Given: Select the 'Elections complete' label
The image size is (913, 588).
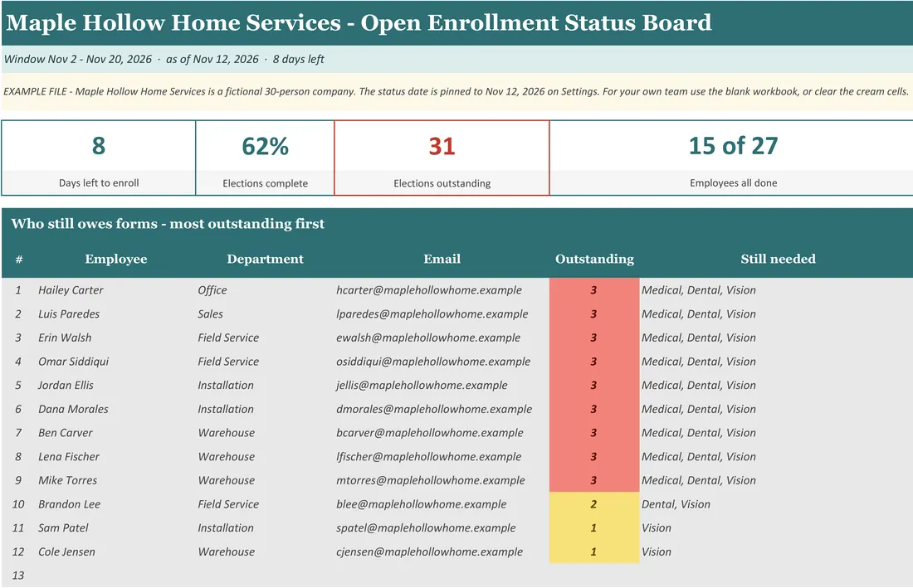Looking at the screenshot, I should [265, 183].
